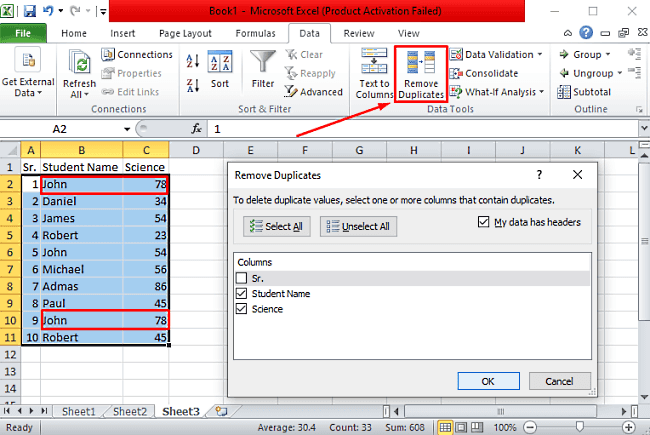Click Select All in dialog
The width and height of the screenshot is (650, 435).
click(276, 226)
